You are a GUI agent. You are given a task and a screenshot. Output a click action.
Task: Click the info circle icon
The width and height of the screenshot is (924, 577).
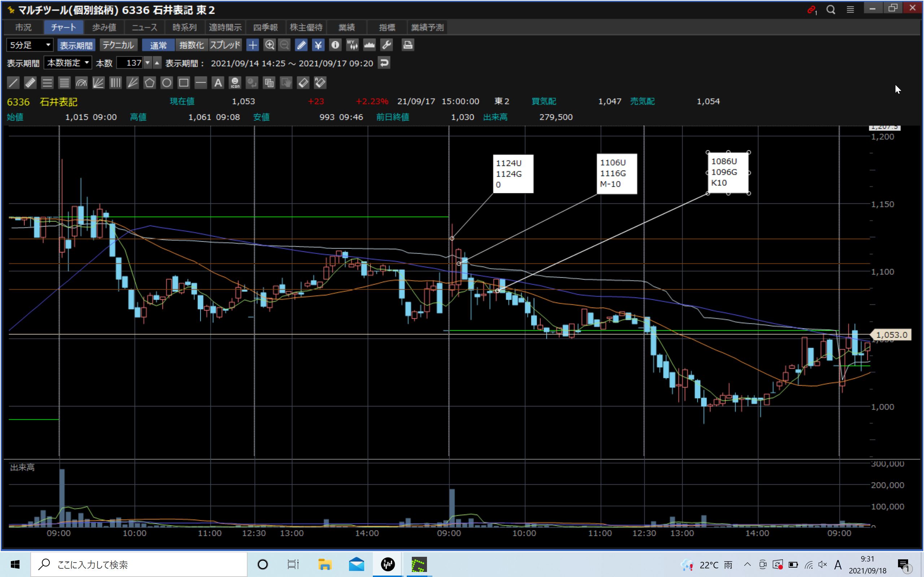point(335,45)
